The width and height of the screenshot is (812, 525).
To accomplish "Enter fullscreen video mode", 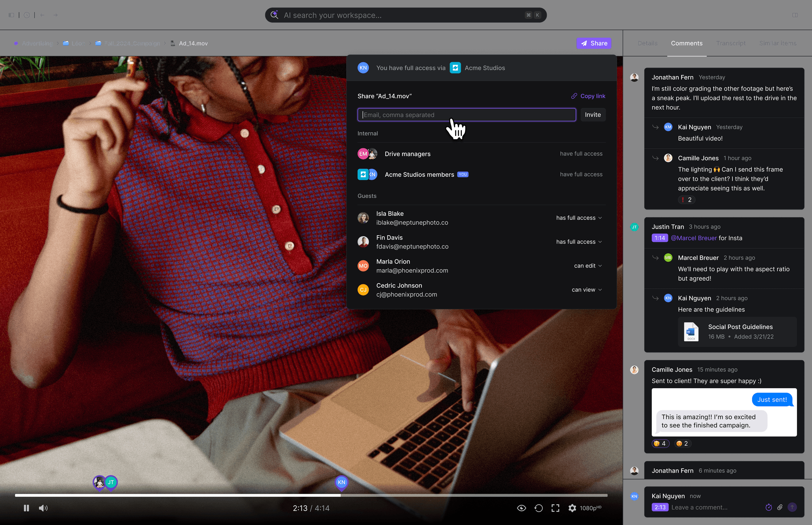I will click(x=555, y=508).
